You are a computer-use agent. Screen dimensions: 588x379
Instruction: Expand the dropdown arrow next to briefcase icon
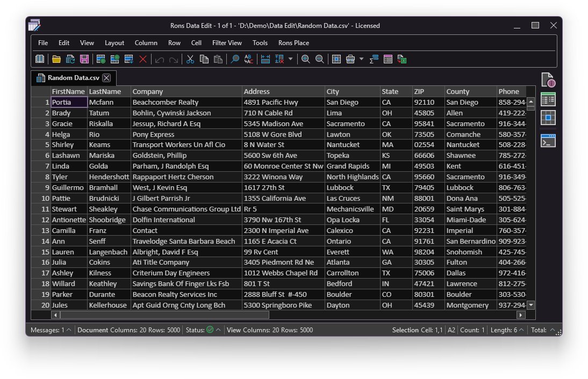pos(362,59)
